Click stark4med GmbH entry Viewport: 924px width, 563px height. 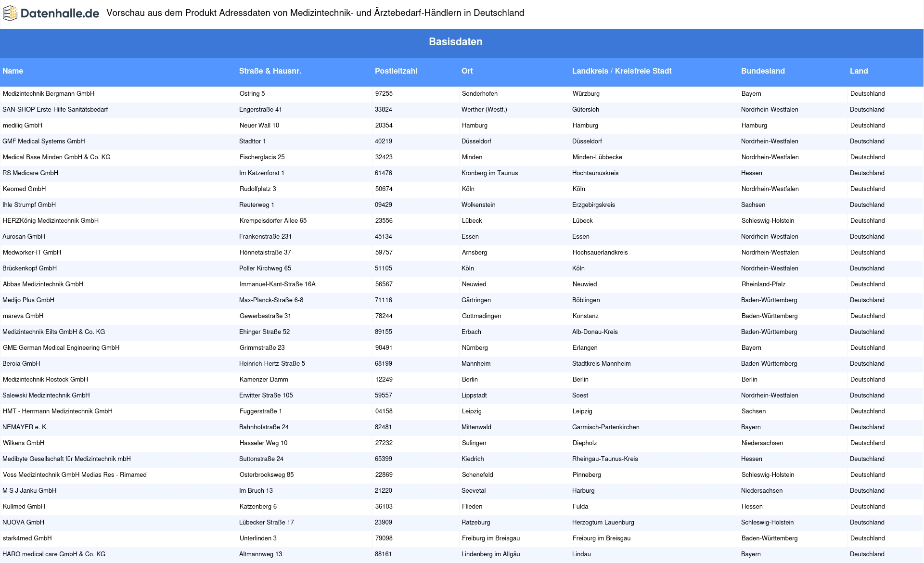coord(27,538)
